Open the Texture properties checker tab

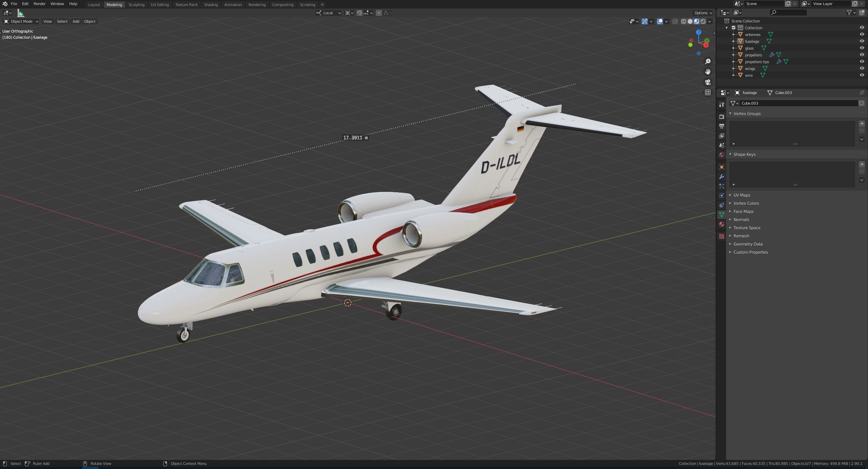(x=722, y=236)
